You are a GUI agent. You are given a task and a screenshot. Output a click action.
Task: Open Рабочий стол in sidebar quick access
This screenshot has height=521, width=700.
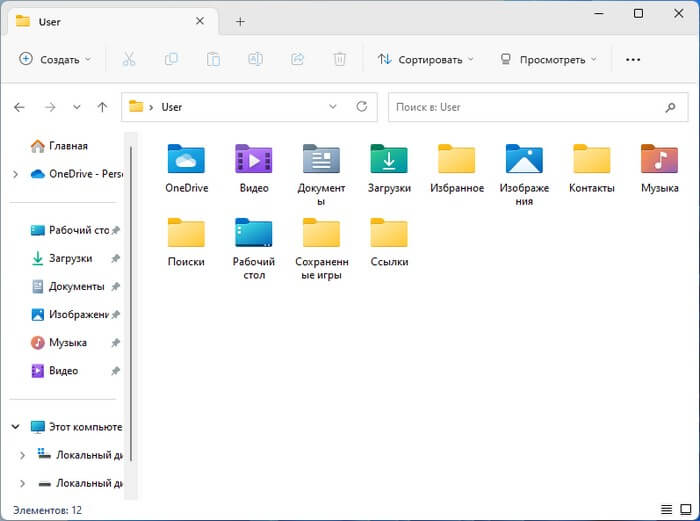tap(71, 230)
